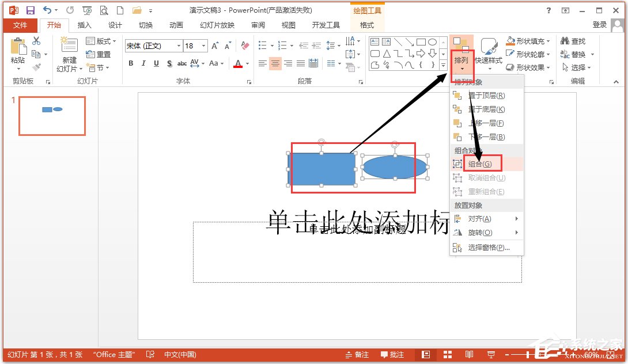628x364 pixels.
Task: Click the New document icon in quick access
Action: 120,10
